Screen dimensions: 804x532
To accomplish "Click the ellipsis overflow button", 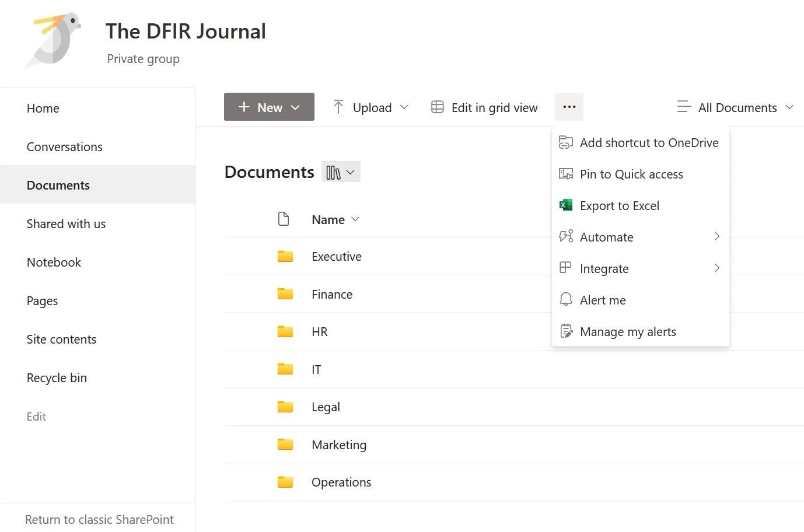I will tap(568, 107).
